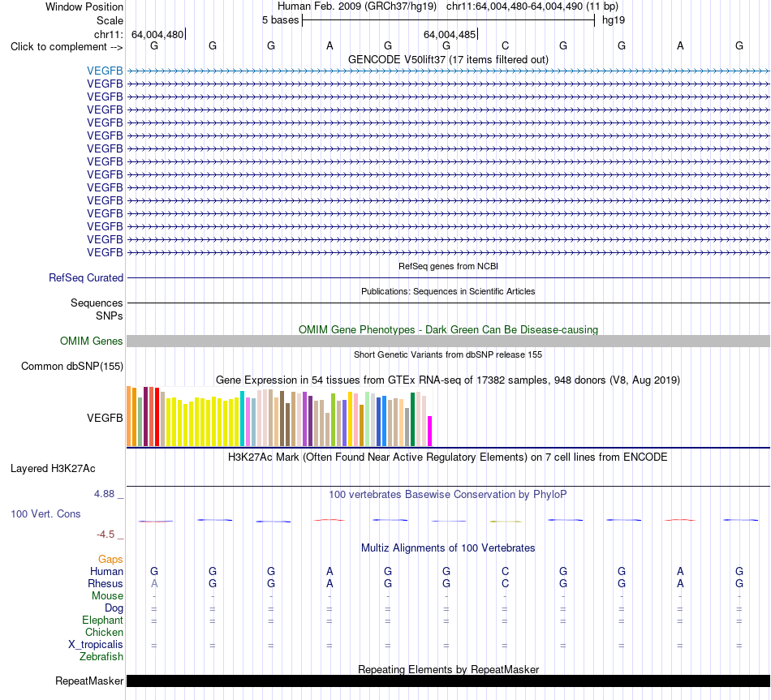
Task: Click the Common dbSNP(155) track label
Action: [x=72, y=366]
